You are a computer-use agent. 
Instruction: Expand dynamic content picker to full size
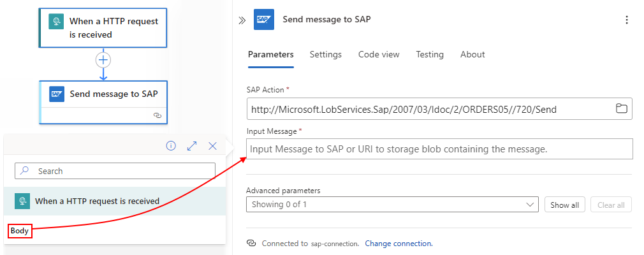coord(192,146)
